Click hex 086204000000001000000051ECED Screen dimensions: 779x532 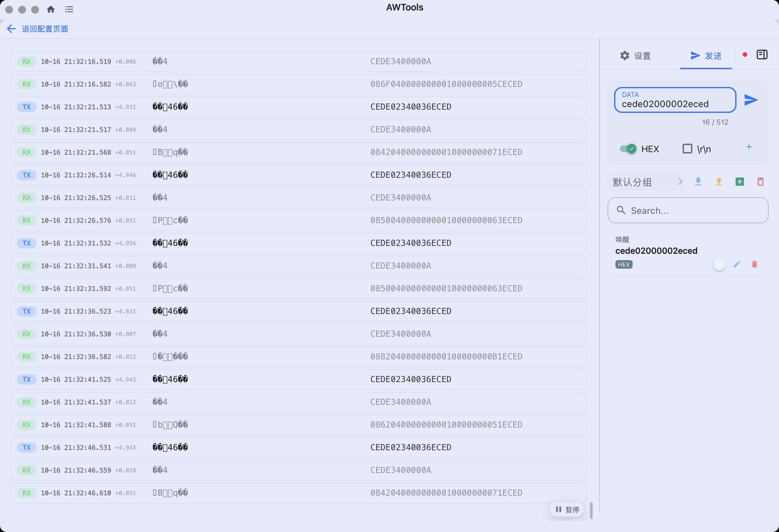click(446, 424)
